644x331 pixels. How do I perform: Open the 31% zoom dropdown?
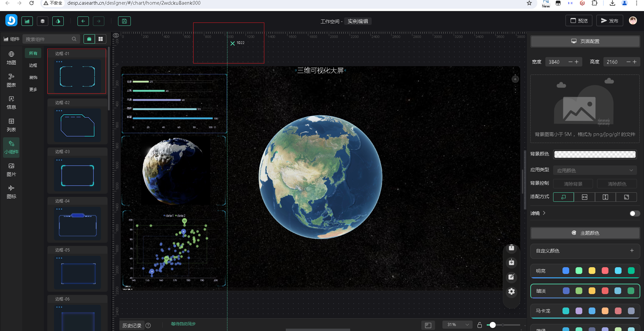(458, 325)
